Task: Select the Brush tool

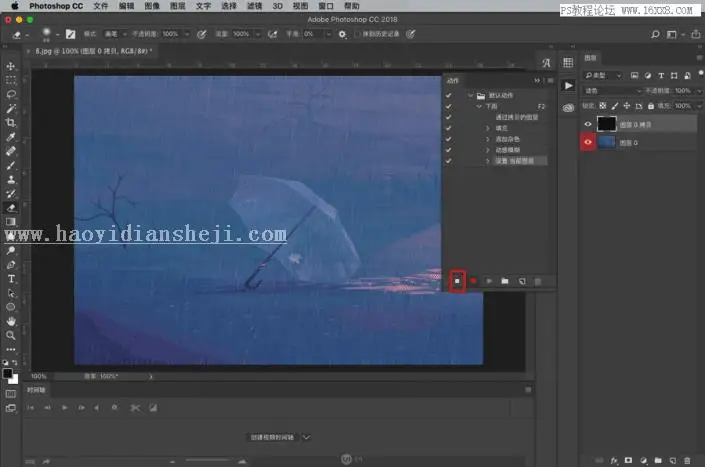Action: (x=11, y=165)
